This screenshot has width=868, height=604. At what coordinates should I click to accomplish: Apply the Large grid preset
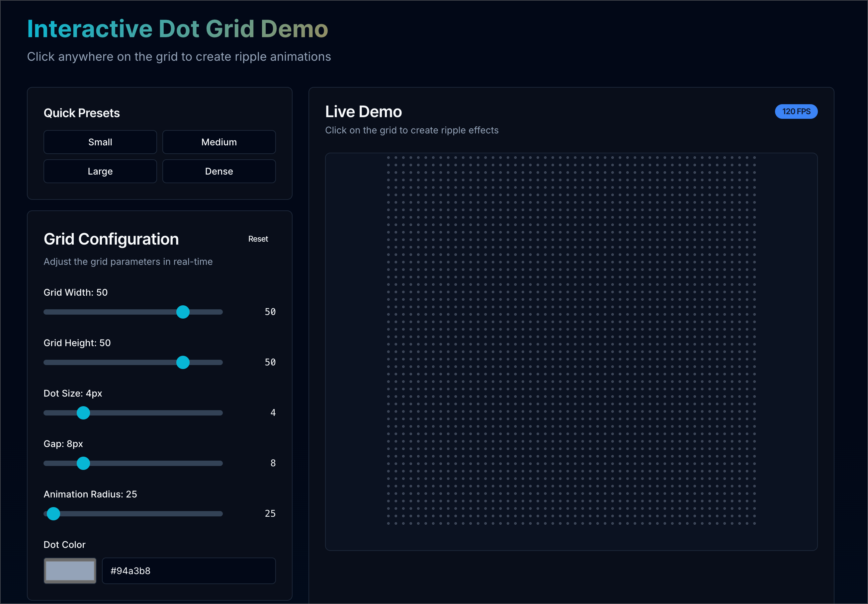pos(100,171)
